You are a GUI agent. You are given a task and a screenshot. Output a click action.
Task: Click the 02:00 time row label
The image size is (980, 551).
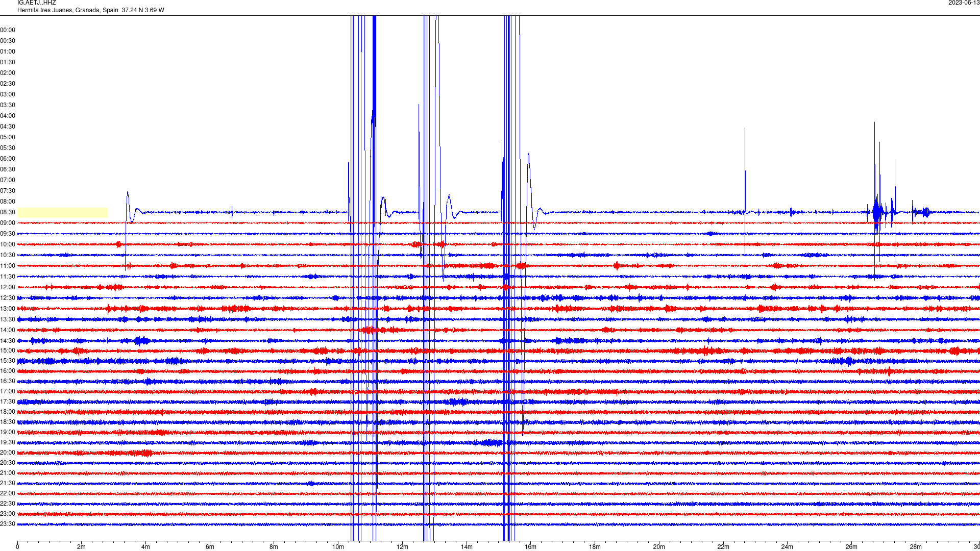[8, 73]
